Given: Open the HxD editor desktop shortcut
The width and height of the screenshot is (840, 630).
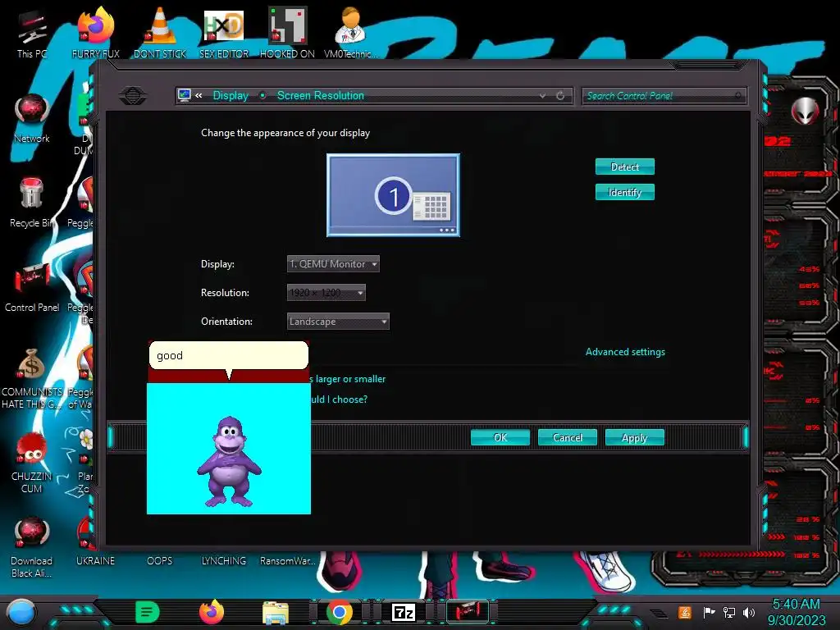Looking at the screenshot, I should tap(224, 33).
